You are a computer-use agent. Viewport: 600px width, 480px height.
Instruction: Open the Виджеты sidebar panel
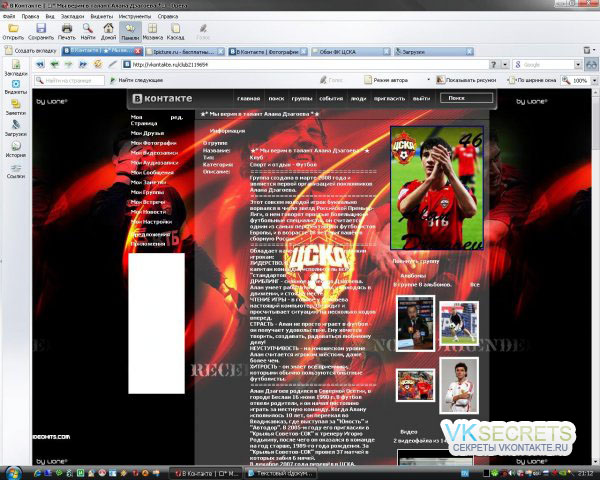coord(16,87)
